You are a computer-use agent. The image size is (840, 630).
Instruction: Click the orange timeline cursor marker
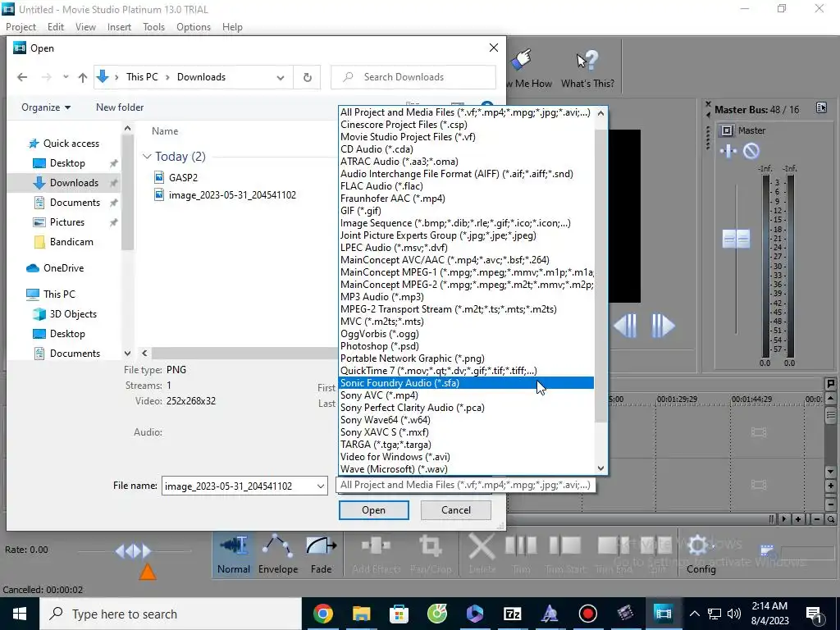(148, 572)
